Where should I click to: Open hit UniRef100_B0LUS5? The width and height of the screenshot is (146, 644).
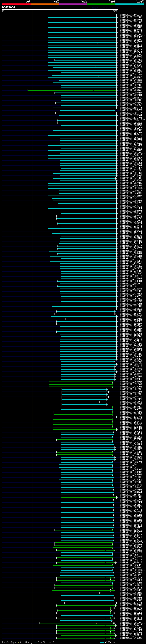click(x=131, y=15)
